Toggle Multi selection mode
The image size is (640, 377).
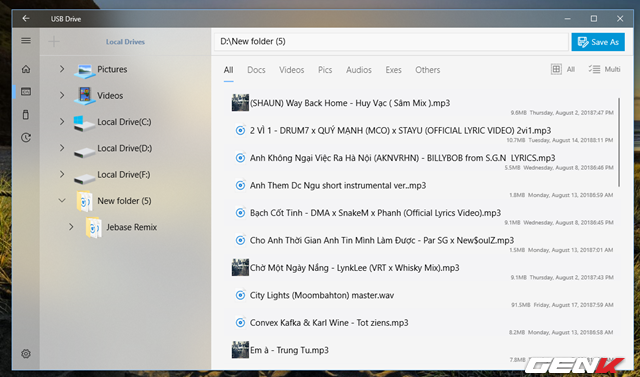click(x=604, y=69)
